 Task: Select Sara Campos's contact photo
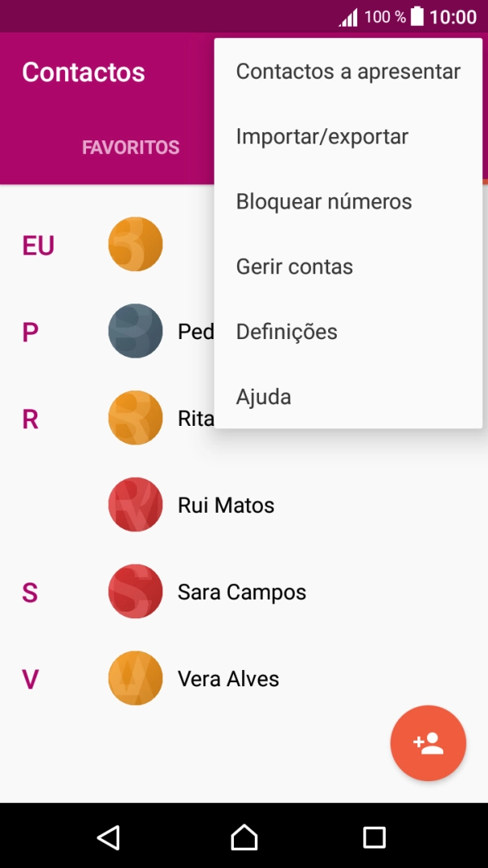pyautogui.click(x=135, y=591)
